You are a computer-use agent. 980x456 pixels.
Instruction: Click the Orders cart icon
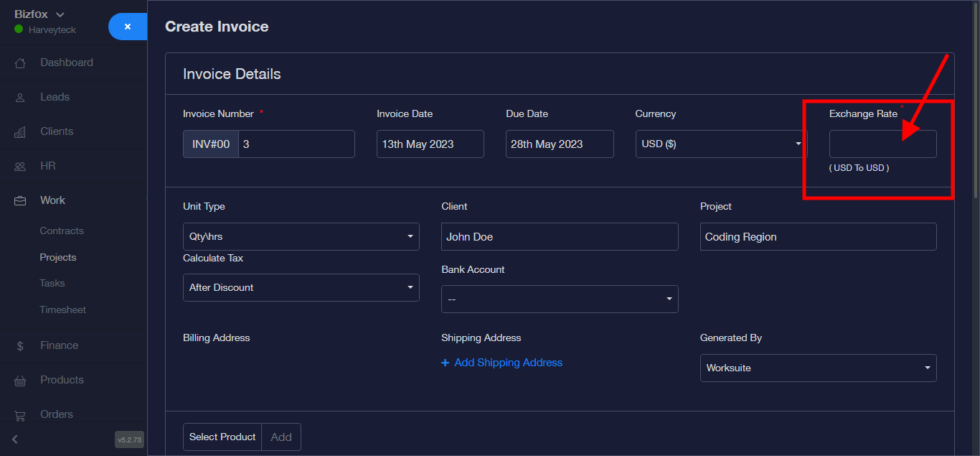20,415
